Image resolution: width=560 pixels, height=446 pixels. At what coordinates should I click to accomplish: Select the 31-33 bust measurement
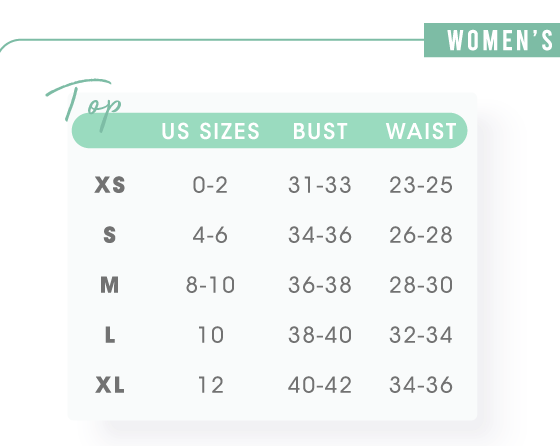click(x=320, y=185)
